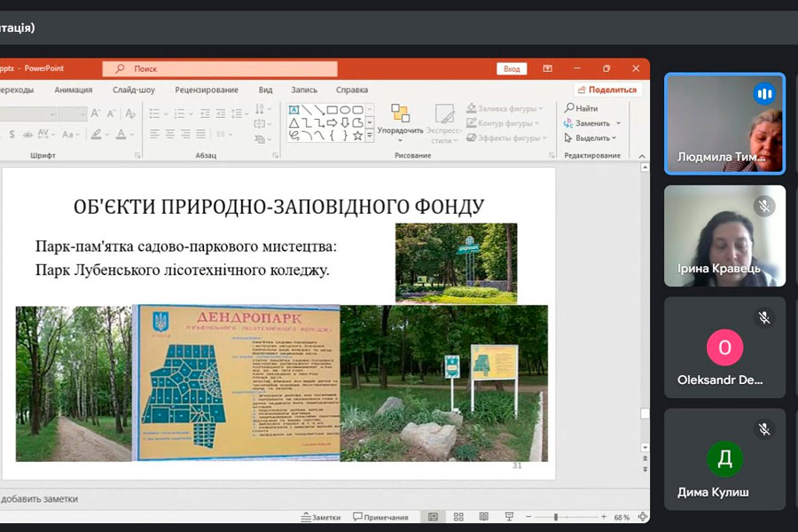Adjust the zoom slider in status bar
This screenshot has width=798, height=532.
(556, 517)
